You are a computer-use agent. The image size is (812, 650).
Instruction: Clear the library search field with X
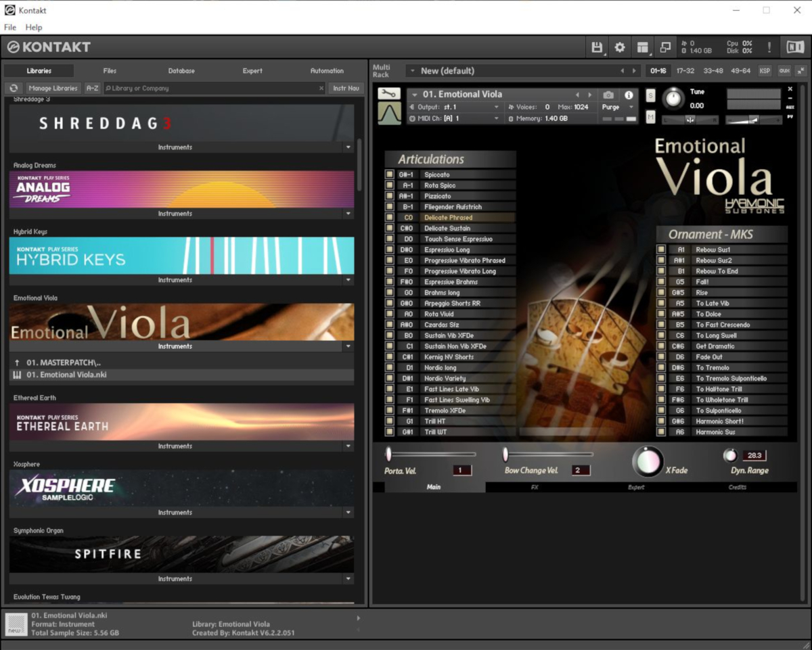(321, 89)
